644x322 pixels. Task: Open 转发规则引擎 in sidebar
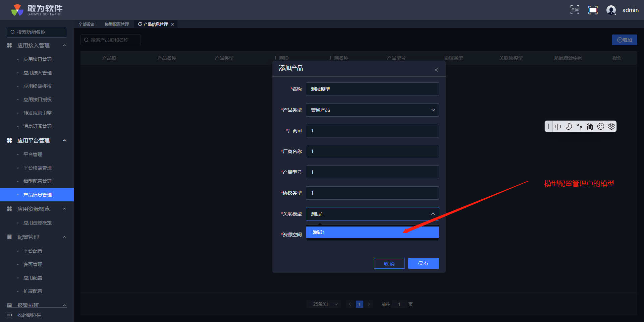click(38, 113)
